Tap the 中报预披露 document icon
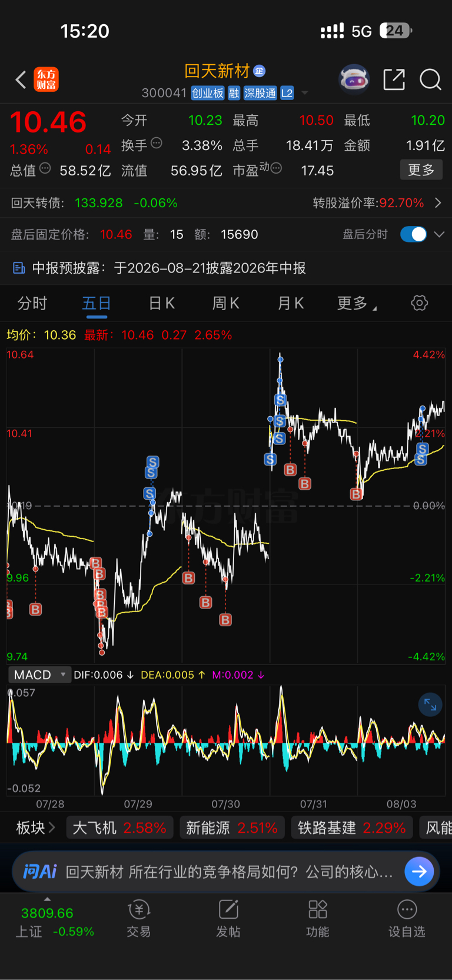This screenshot has width=452, height=980. coord(19,268)
